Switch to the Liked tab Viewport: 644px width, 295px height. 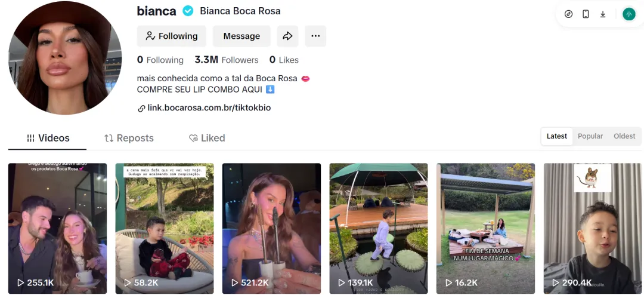coord(207,138)
